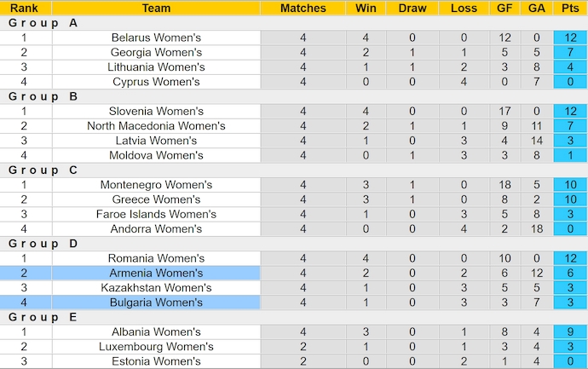Click North Macedonia Women's team name
This screenshot has width=588, height=369.
[156, 126]
